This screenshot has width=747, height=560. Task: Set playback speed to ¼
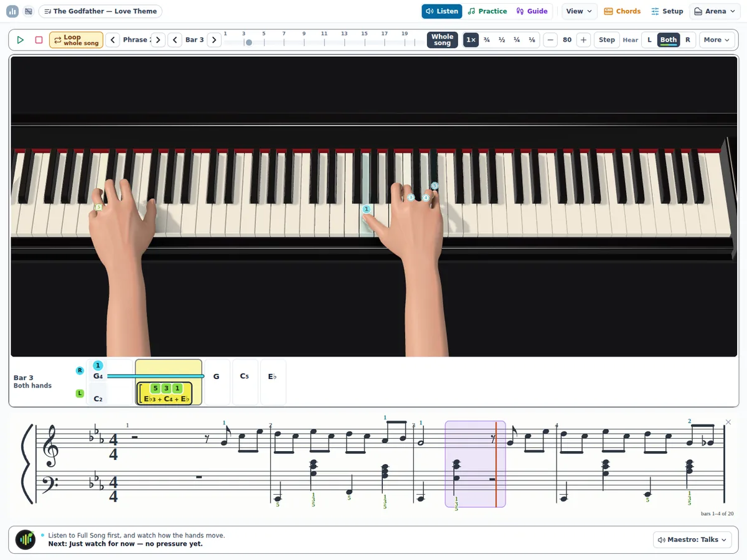tap(517, 40)
